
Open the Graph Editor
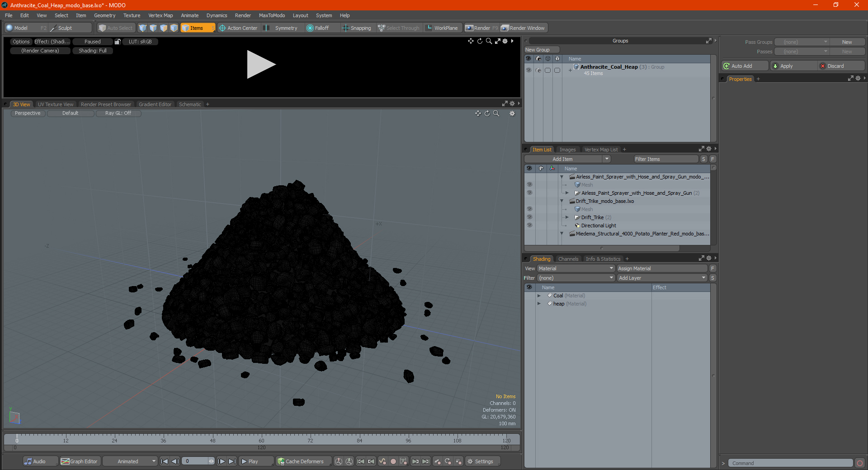point(79,461)
